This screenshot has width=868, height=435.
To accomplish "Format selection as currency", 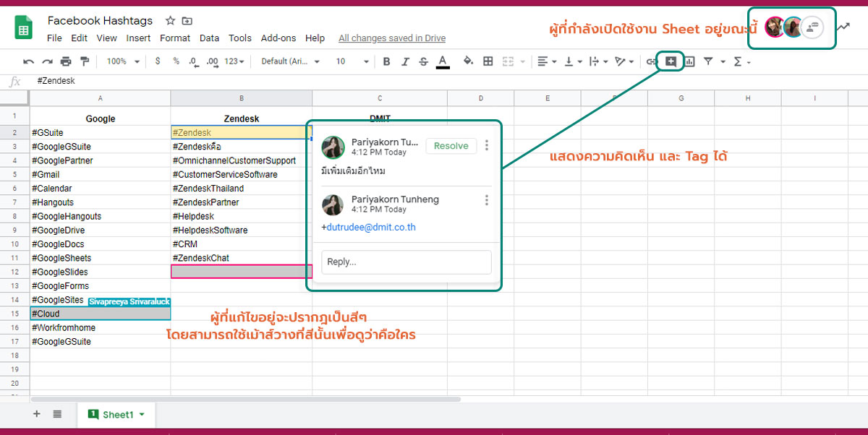I will pos(158,61).
